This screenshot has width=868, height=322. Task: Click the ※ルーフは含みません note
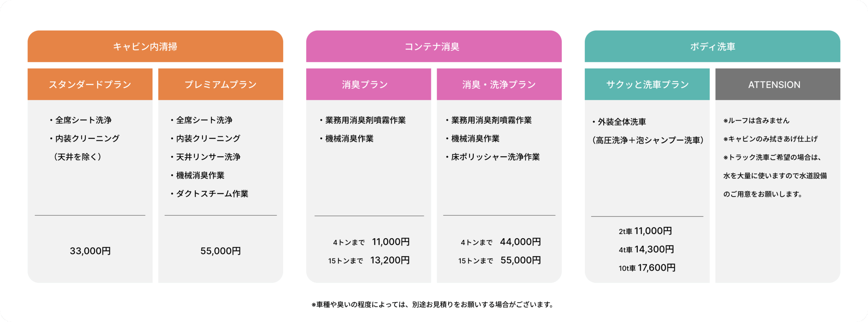(x=756, y=121)
